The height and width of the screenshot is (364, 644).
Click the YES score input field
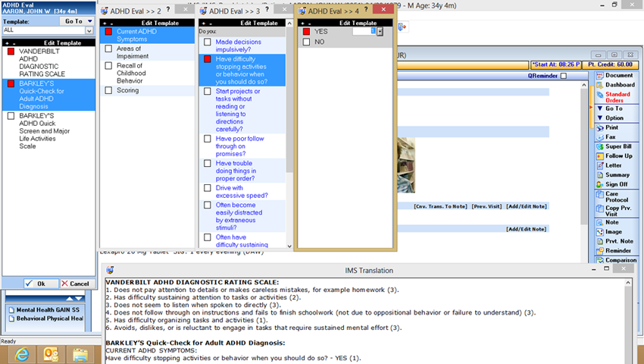(364, 31)
